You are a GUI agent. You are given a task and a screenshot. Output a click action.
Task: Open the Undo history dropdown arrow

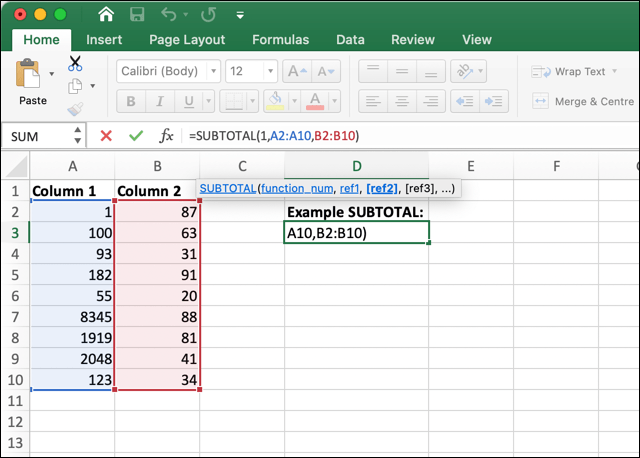click(x=186, y=15)
